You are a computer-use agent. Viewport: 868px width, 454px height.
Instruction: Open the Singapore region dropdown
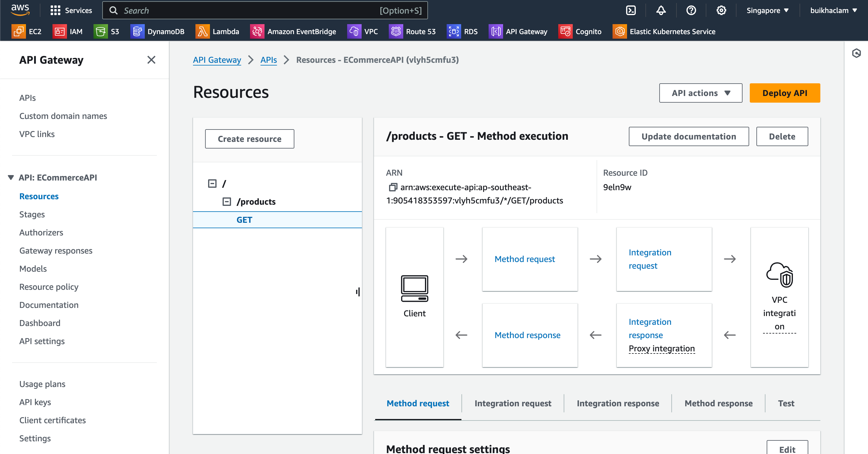pos(768,11)
